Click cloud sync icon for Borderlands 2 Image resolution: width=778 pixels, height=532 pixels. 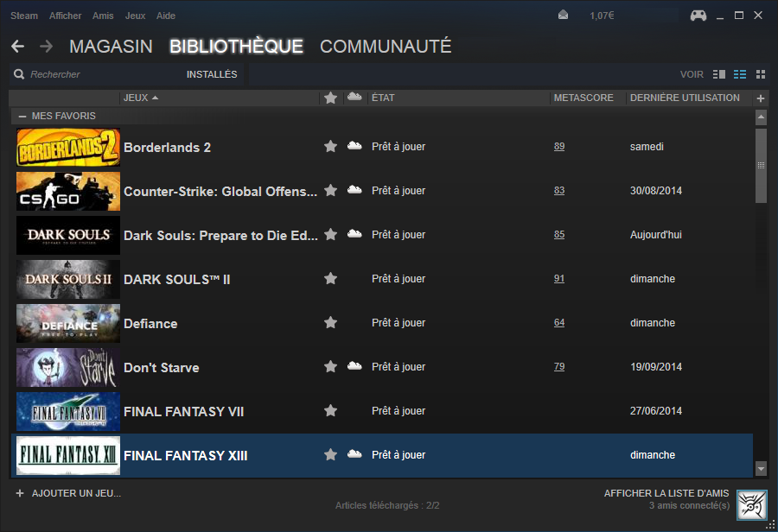click(x=354, y=145)
